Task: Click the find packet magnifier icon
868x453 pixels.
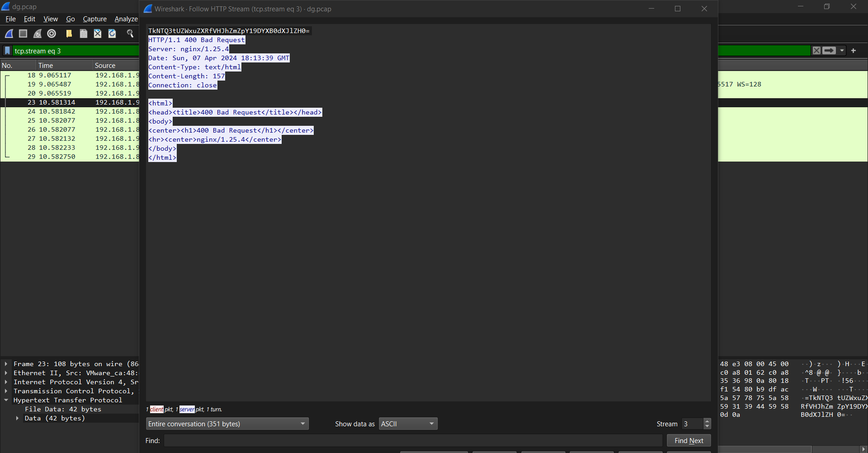Action: coord(130,33)
